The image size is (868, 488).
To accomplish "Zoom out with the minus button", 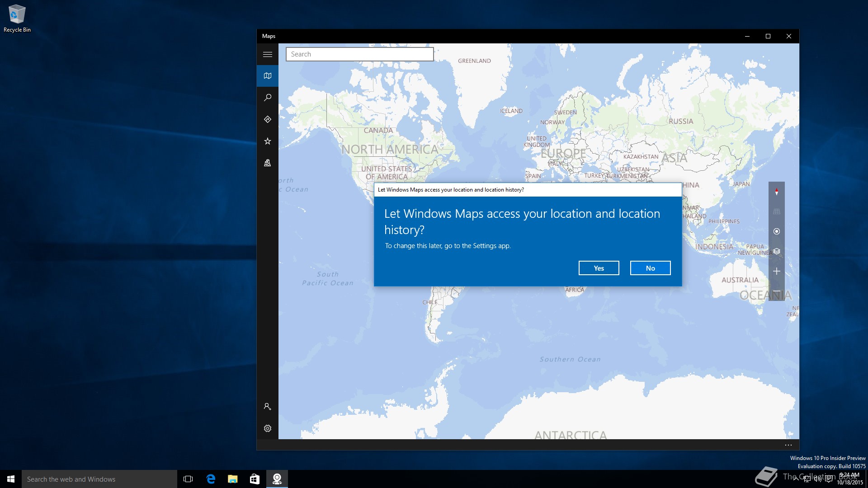I will pyautogui.click(x=777, y=291).
